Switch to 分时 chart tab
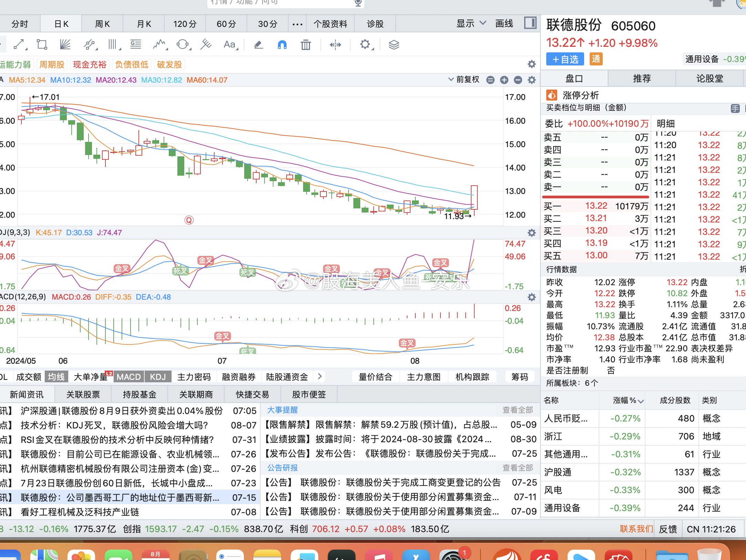 pyautogui.click(x=20, y=24)
